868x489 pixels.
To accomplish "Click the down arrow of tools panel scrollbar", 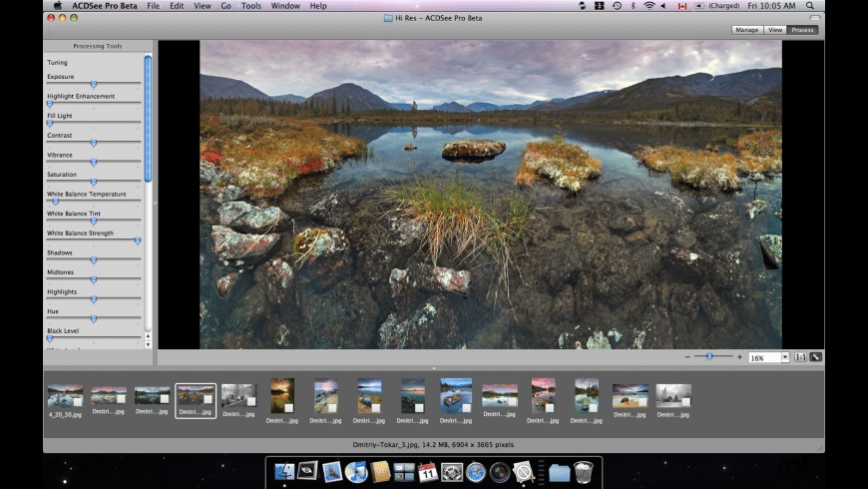I will [x=149, y=344].
